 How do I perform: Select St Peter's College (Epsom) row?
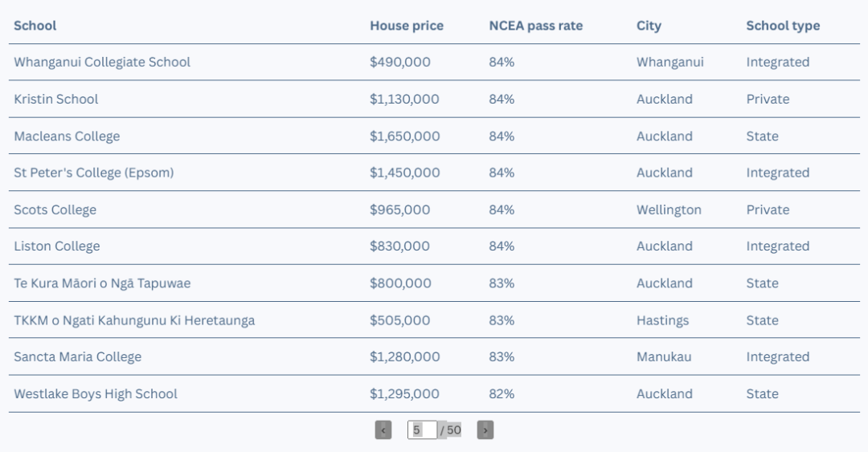[434, 173]
